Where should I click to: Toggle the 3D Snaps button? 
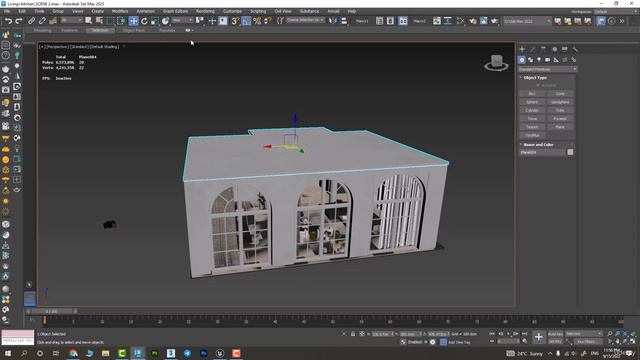coord(235,21)
